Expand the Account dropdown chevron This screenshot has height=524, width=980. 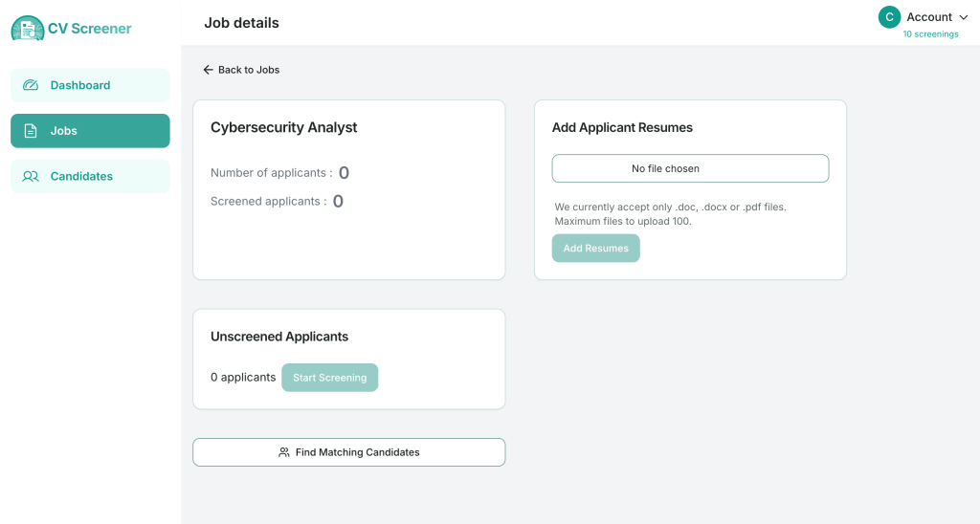963,17
